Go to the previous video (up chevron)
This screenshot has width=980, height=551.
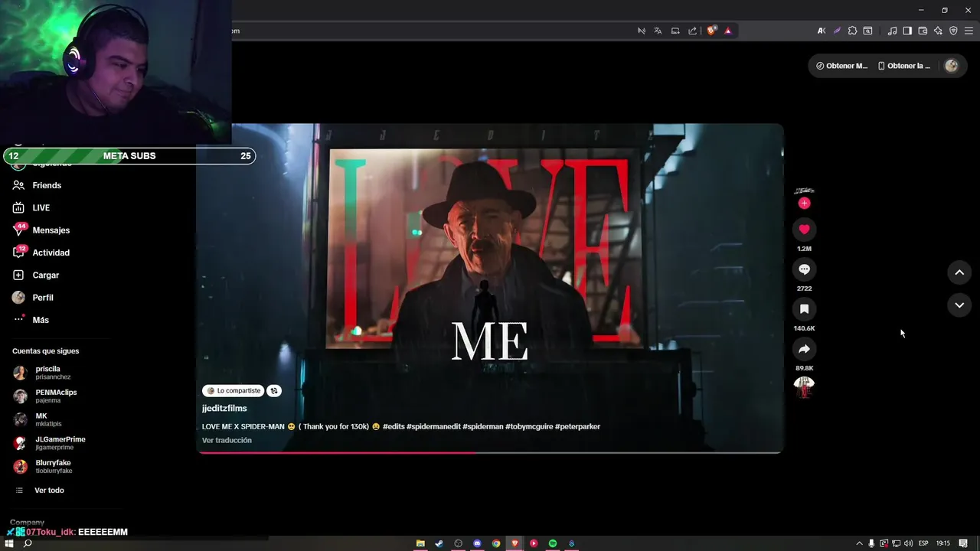coord(959,272)
